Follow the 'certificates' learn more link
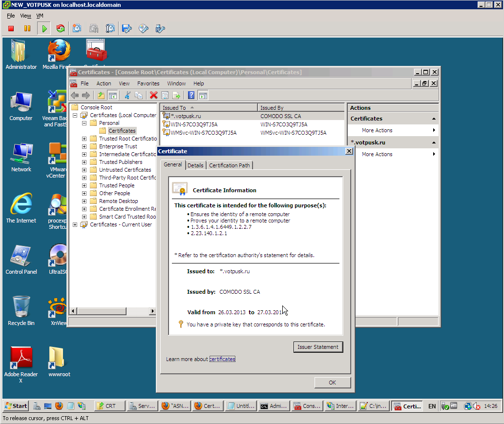Image resolution: width=504 pixels, height=424 pixels. 222,359
